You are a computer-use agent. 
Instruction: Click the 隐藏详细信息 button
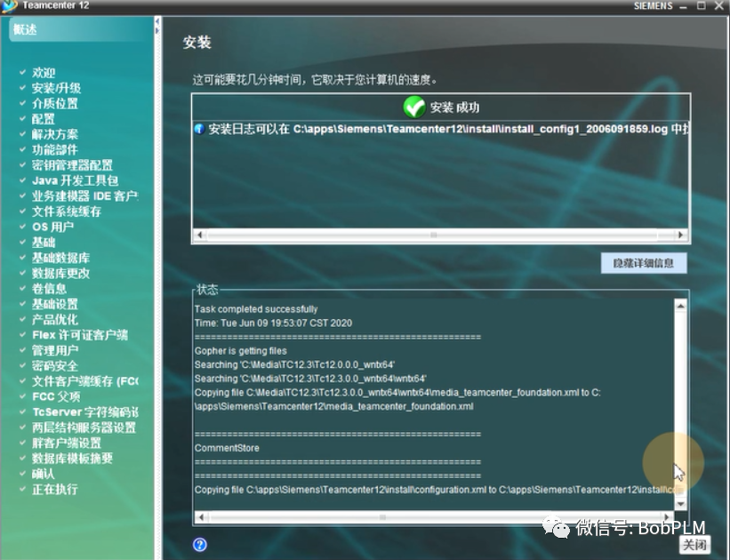click(644, 263)
